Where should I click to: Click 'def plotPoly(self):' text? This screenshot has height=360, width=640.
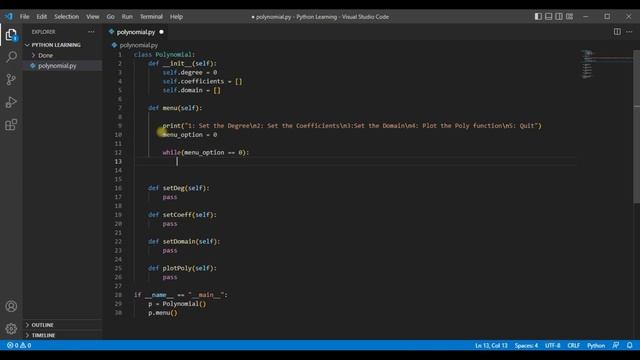(182, 268)
